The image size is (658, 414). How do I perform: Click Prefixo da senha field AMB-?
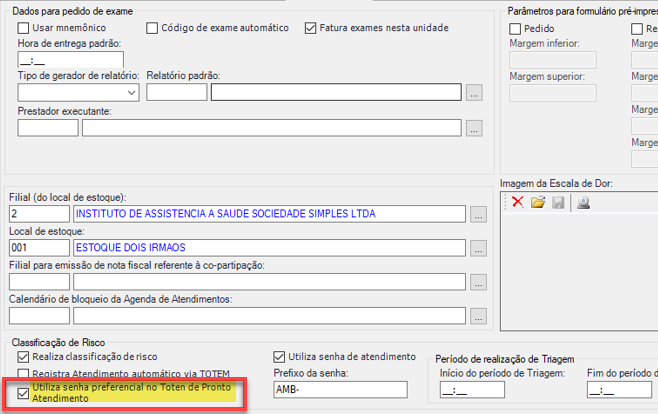(340, 390)
